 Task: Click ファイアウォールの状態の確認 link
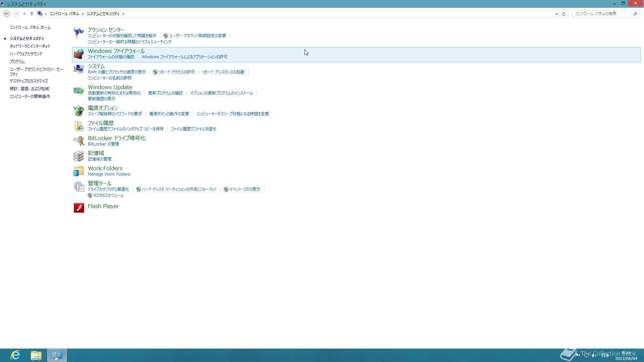point(111,57)
